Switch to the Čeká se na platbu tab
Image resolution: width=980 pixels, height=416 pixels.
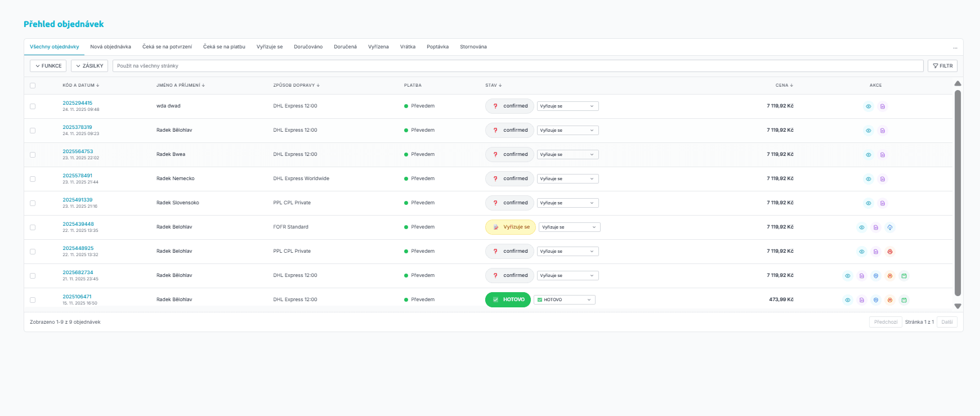[224, 47]
